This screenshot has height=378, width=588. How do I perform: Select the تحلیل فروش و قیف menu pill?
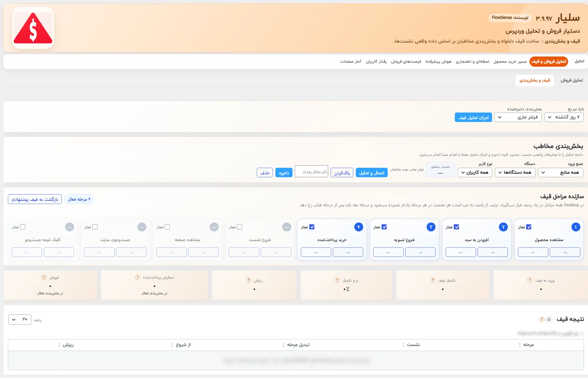pyautogui.click(x=548, y=61)
